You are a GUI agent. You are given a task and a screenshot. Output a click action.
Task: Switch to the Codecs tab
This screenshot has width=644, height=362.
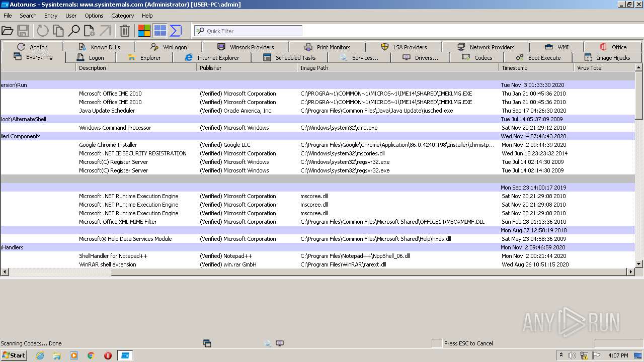pos(477,58)
